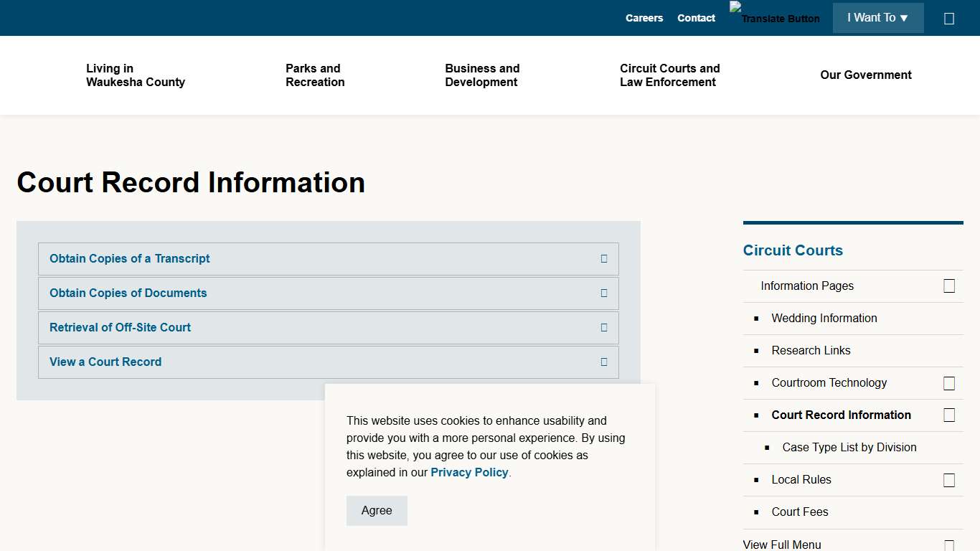
Task: Open the I Want To dropdown
Action: 878,18
